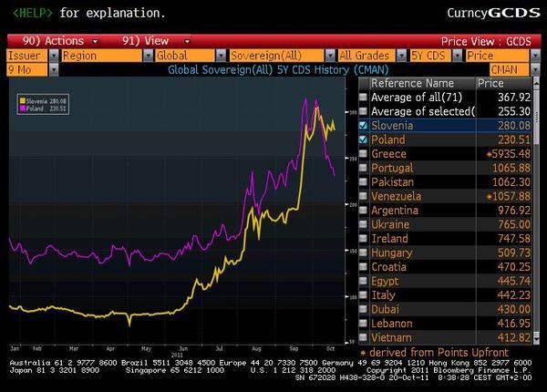Tick the Venezuela checkbox
Viewport: 547px width, 392px height.
coord(363,196)
